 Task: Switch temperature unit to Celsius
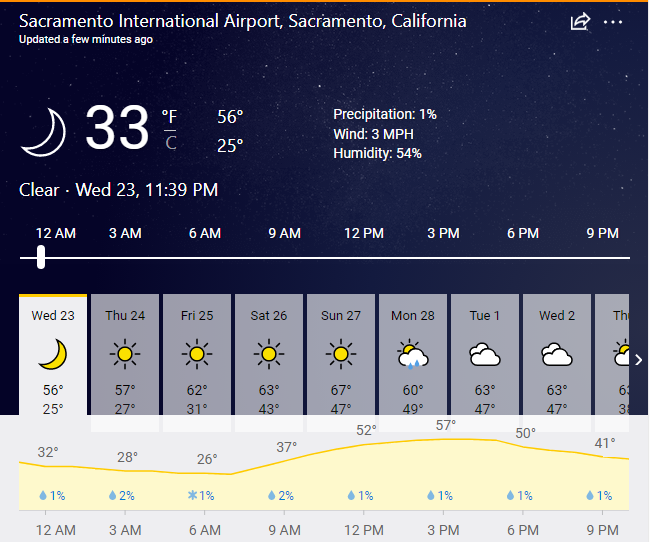coord(171,143)
